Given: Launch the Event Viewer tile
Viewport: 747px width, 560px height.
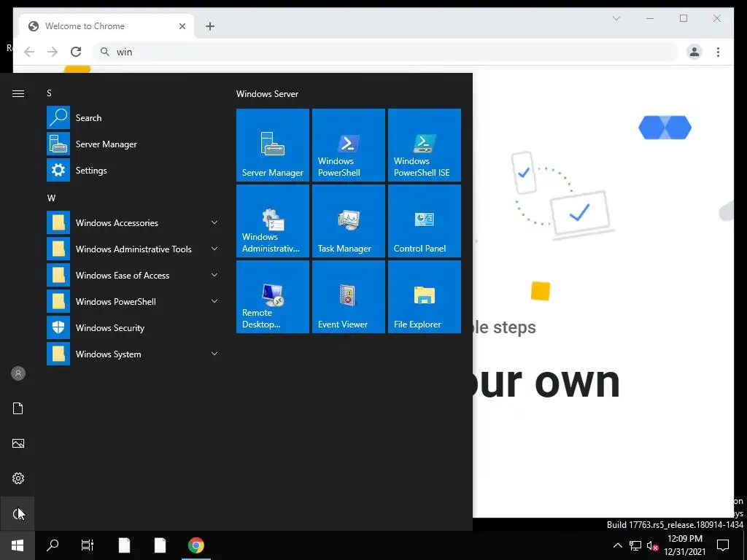Looking at the screenshot, I should pos(348,297).
